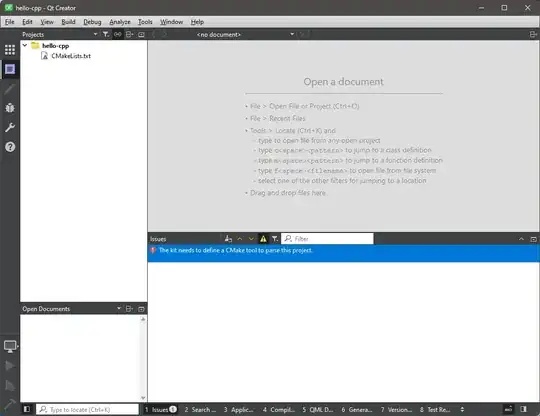The height and width of the screenshot is (416, 540).
Task: Open the Build menu
Action: 68,22
